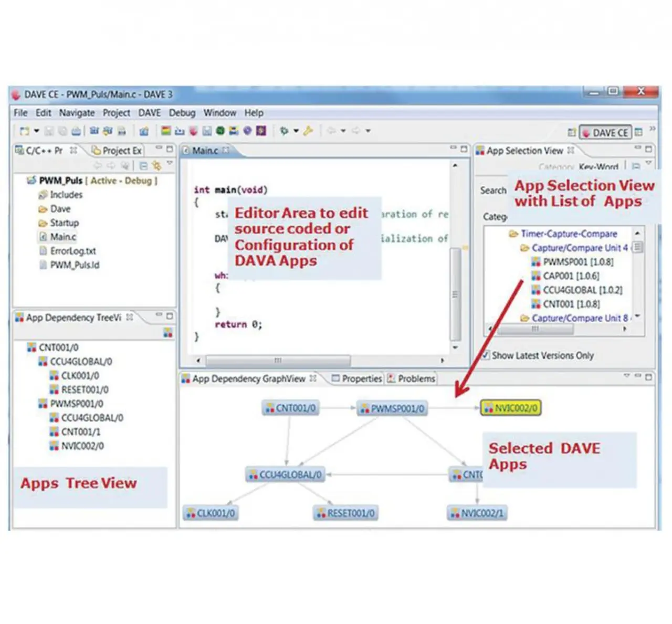Select Key-Word filter in App Selection View
The height and width of the screenshot is (624, 672).
[598, 167]
